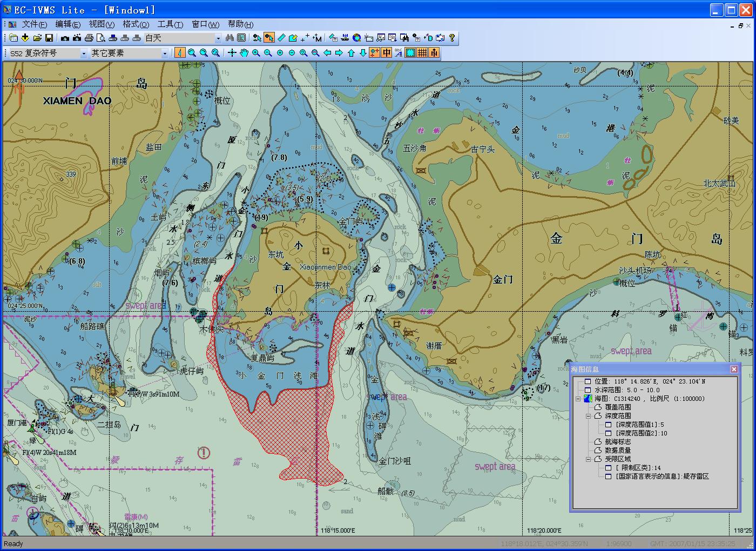Click the left arrow pan button
This screenshot has width=756, height=551.
[x=327, y=53]
